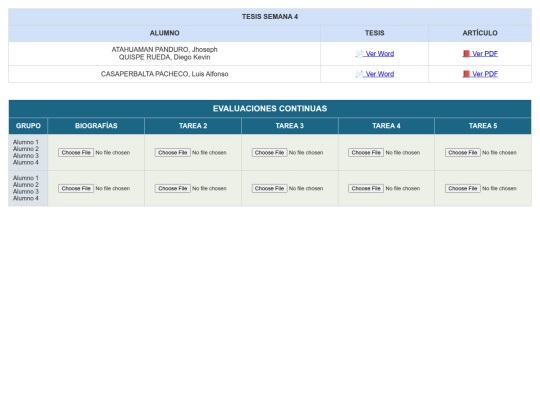
Task: Choose File for TAREA 2 in first group row
Action: 173,153
